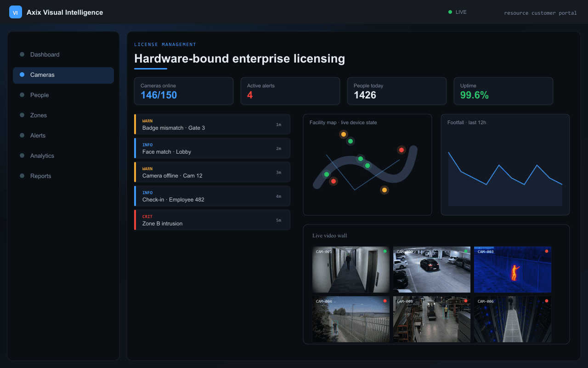Select CAM-005 warehouse video feed
Viewport: 588px width, 368px height.
[x=432, y=319]
